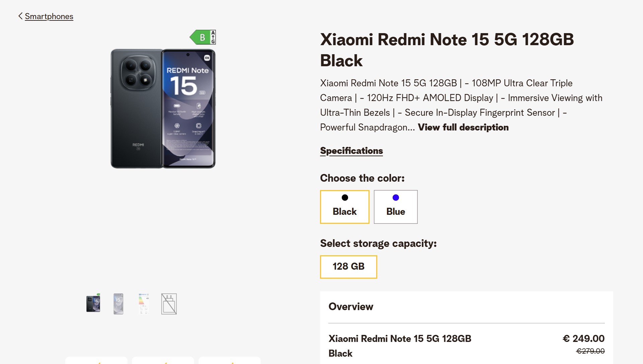Expand View full description
Image resolution: width=643 pixels, height=364 pixels.
[463, 127]
